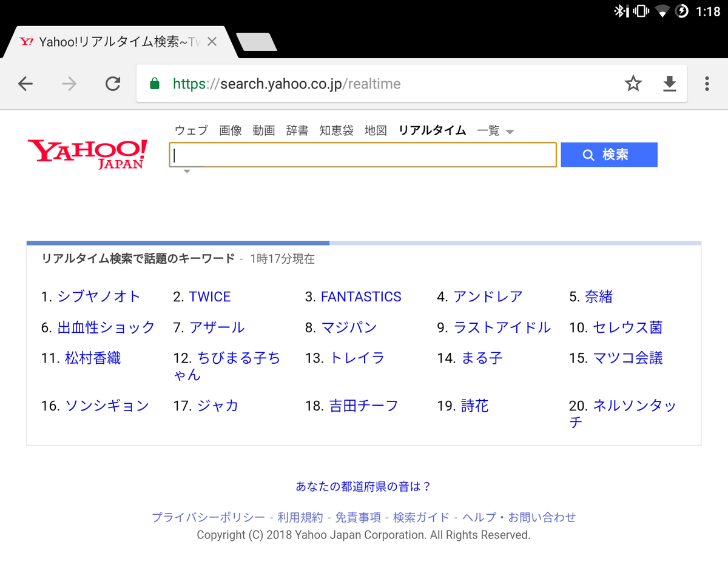Switch to the 知恵袋 search category
This screenshot has width=728, height=573.
[336, 130]
